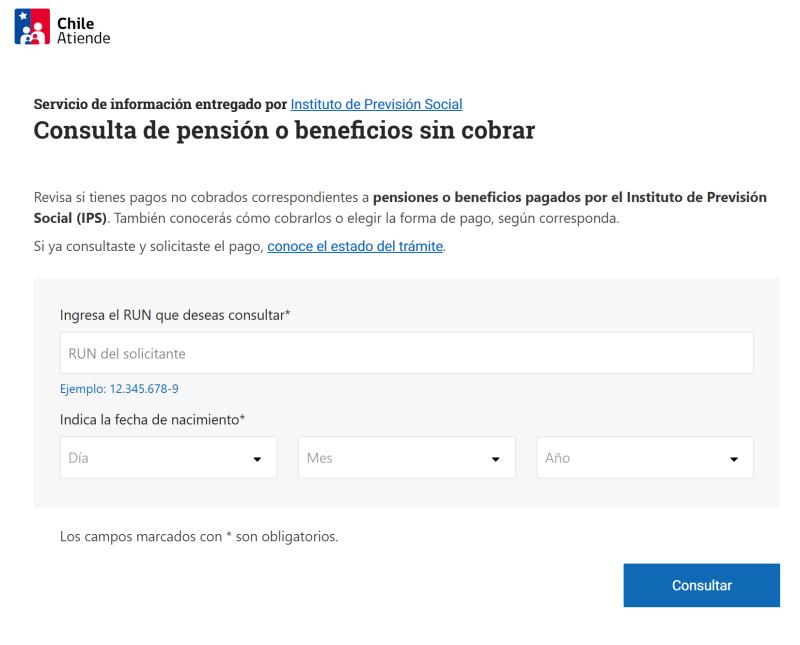Viewport: 800px width, 645px height.
Task: Open the Instituto de Previsión Social link
Action: tap(376, 104)
